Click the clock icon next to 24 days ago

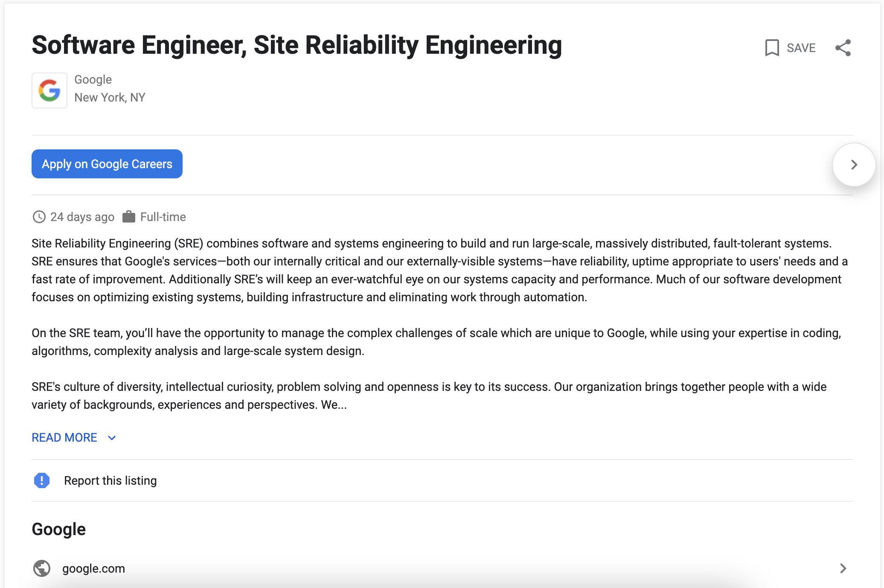tap(39, 217)
